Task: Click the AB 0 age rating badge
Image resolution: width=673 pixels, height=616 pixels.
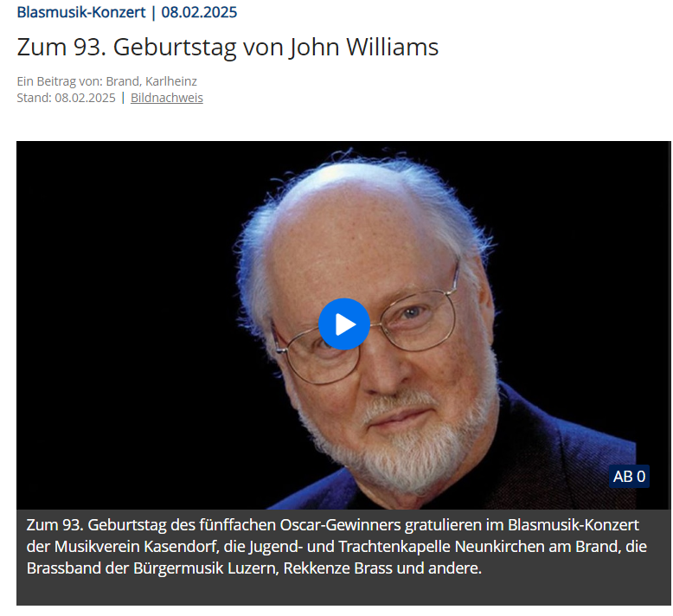Action: point(629,477)
